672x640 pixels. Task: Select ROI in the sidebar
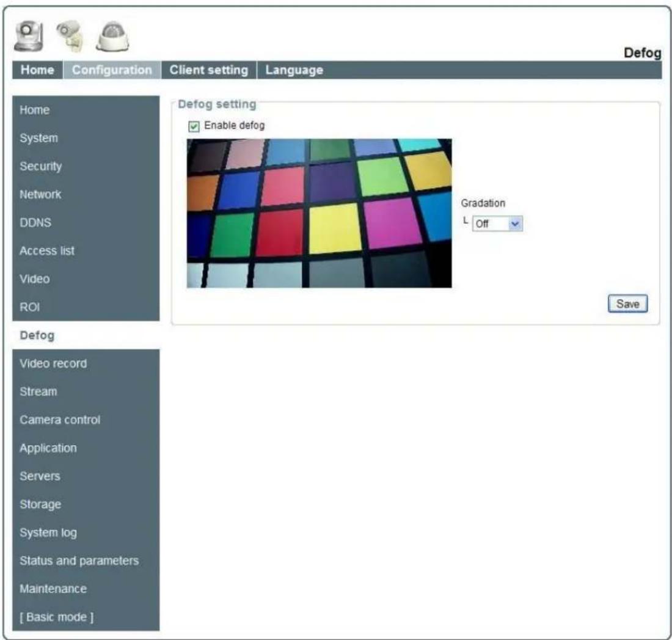click(86, 307)
